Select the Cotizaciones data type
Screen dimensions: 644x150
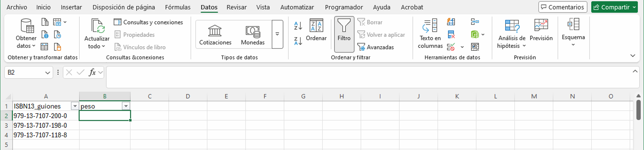tap(215, 35)
